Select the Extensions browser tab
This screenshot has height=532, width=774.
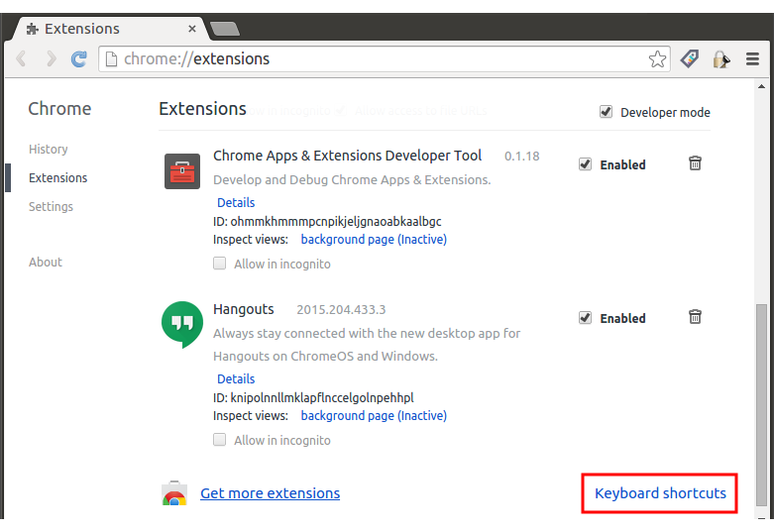108,29
